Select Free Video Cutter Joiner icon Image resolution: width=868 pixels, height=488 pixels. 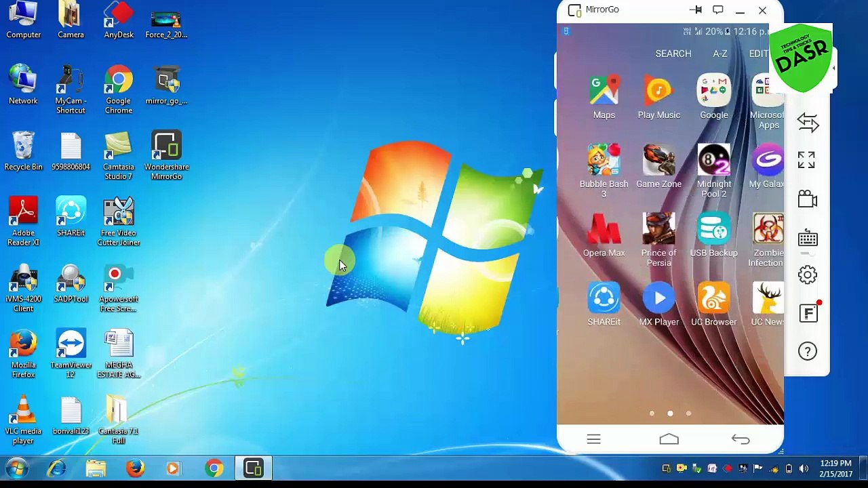[119, 221]
